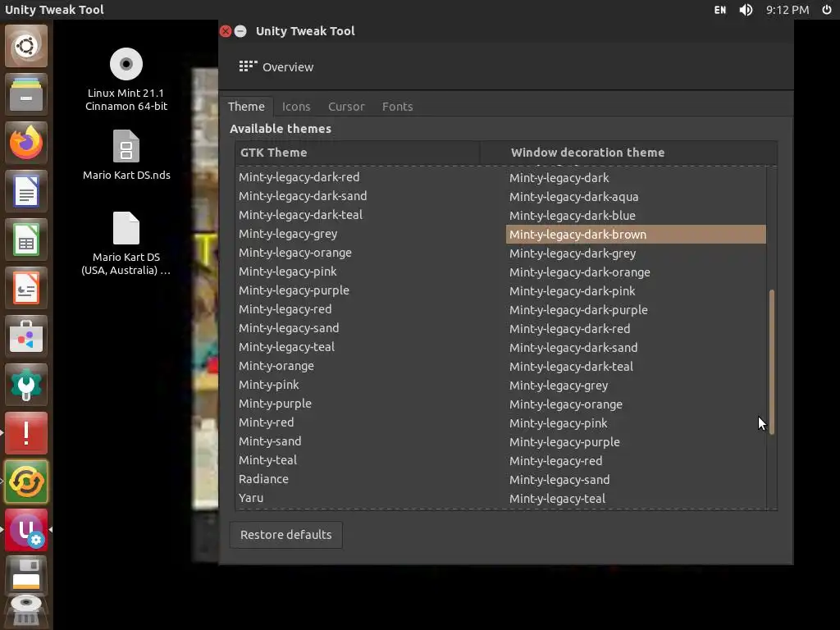
Task: Open the Files manager in the launcher
Action: [26, 94]
